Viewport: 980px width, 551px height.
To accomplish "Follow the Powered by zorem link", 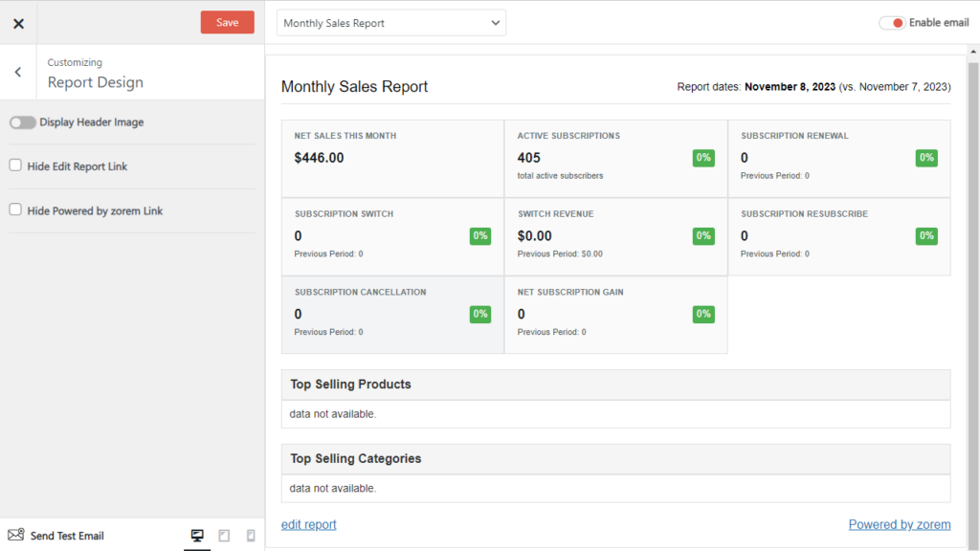I will tap(899, 524).
